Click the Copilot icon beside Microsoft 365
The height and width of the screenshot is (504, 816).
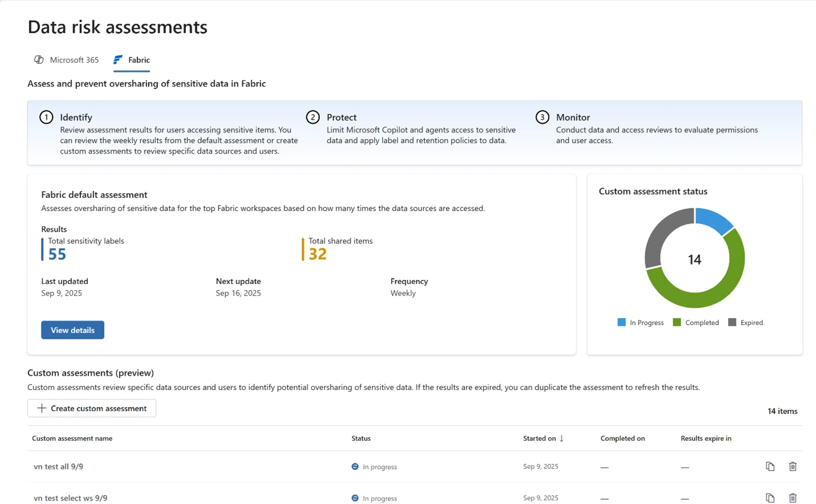pos(39,59)
